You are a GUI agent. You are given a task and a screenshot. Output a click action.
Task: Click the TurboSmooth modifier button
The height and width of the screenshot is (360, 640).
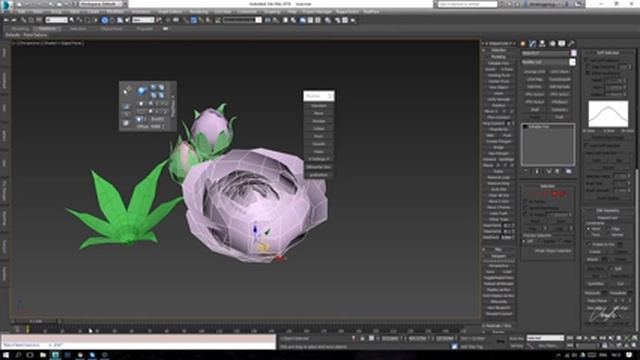coord(560,80)
